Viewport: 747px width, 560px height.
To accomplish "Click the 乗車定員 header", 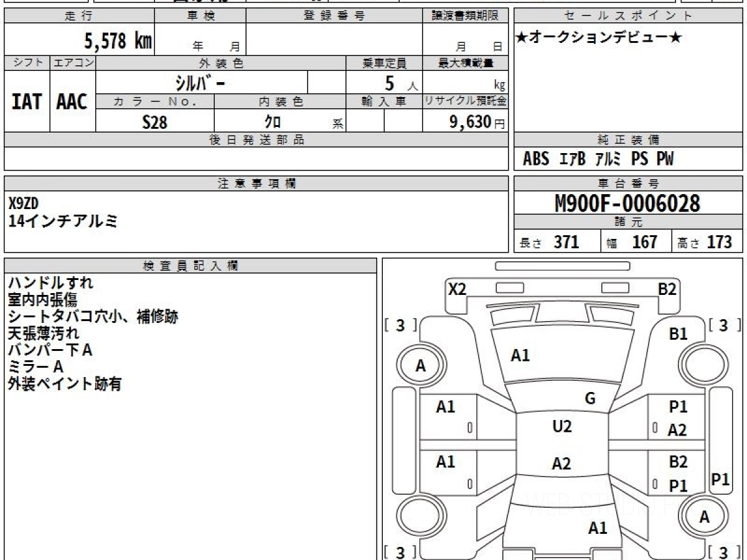I will click(384, 63).
